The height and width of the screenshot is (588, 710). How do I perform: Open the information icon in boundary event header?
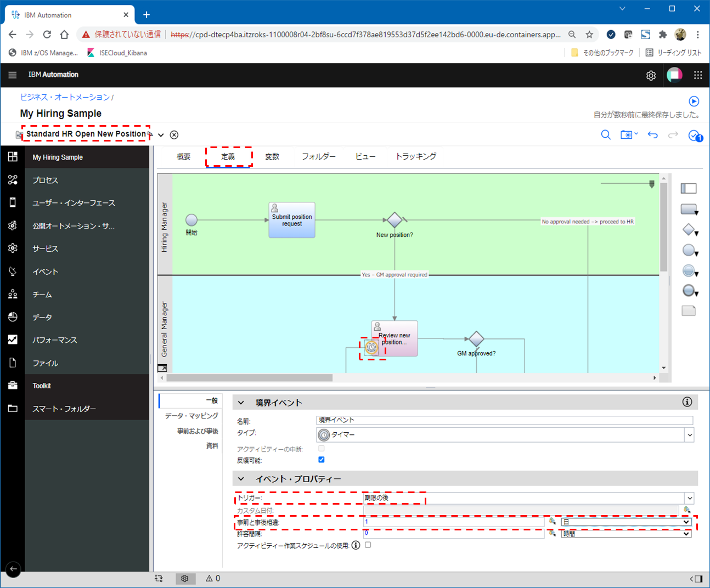tap(687, 402)
